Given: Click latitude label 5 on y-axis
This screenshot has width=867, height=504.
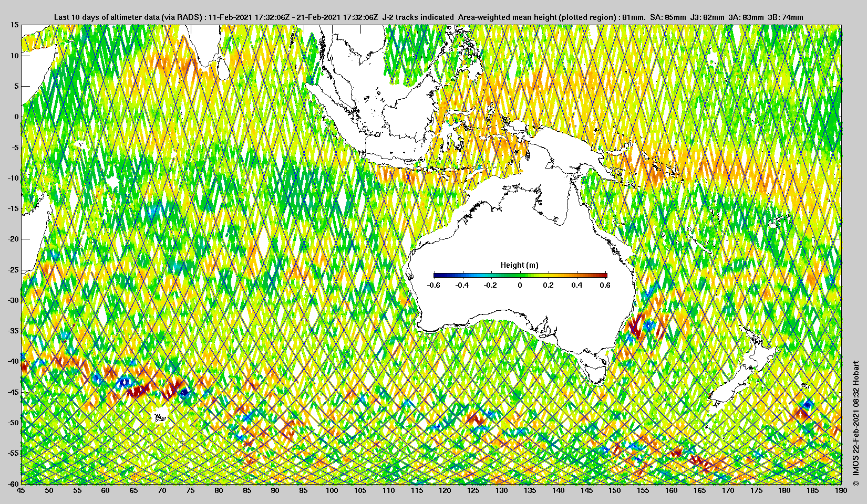Looking at the screenshot, I should click(17, 86).
